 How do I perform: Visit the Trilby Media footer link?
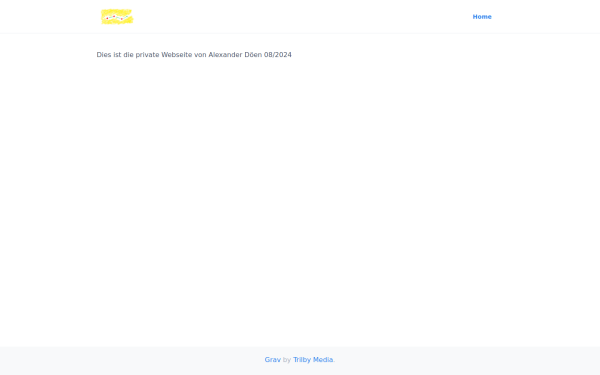313,360
